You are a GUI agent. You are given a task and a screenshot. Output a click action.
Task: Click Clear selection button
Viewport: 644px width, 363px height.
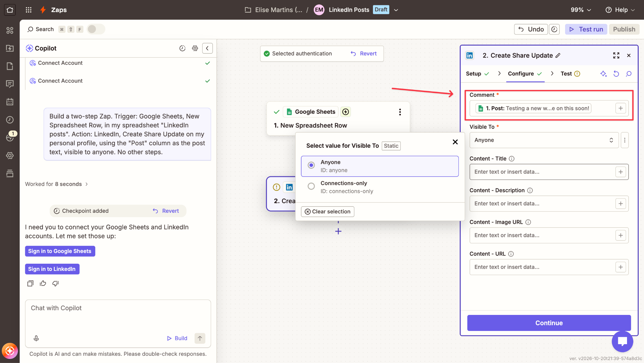coord(328,212)
